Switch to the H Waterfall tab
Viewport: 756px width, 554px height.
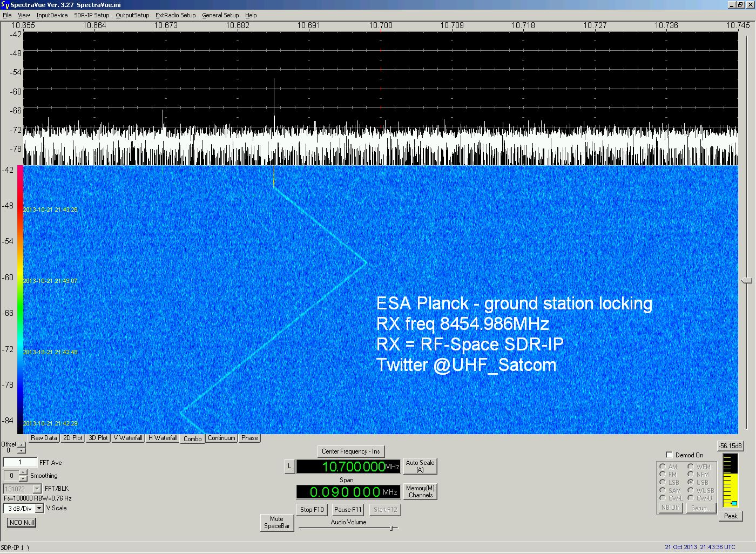(x=163, y=438)
